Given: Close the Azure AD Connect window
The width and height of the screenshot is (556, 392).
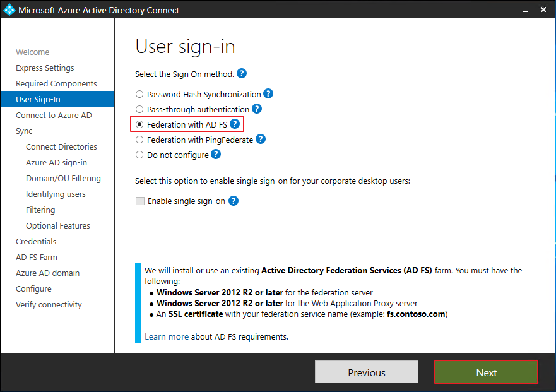Looking at the screenshot, I should pos(543,10).
